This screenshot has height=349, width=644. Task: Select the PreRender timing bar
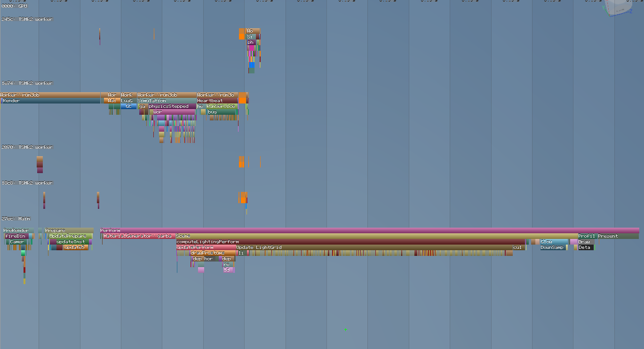click(x=19, y=230)
